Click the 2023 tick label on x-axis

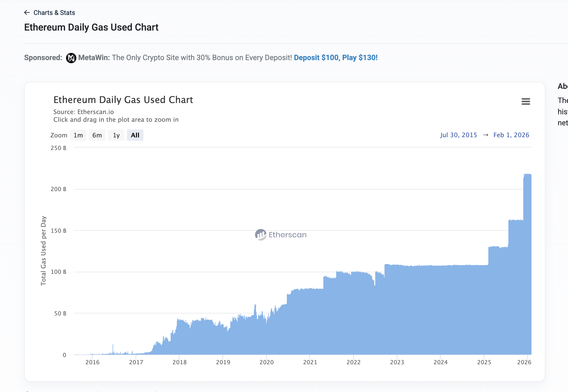(397, 362)
